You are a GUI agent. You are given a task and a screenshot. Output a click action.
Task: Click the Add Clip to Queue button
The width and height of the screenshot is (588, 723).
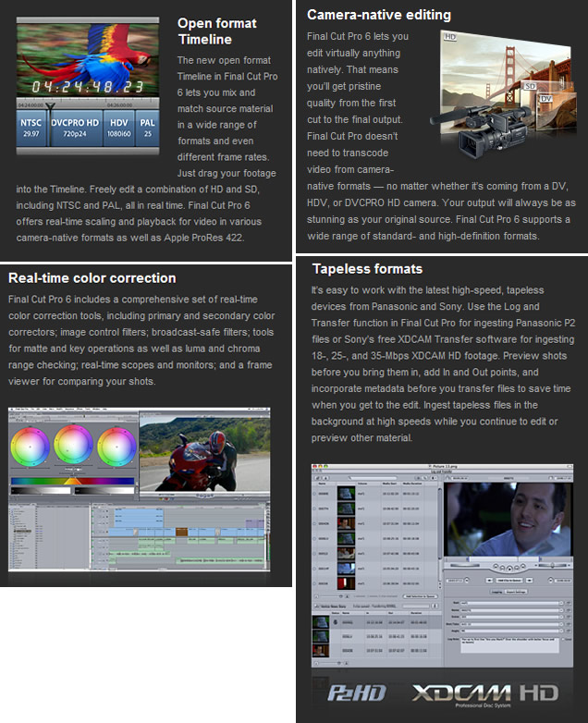click(509, 580)
